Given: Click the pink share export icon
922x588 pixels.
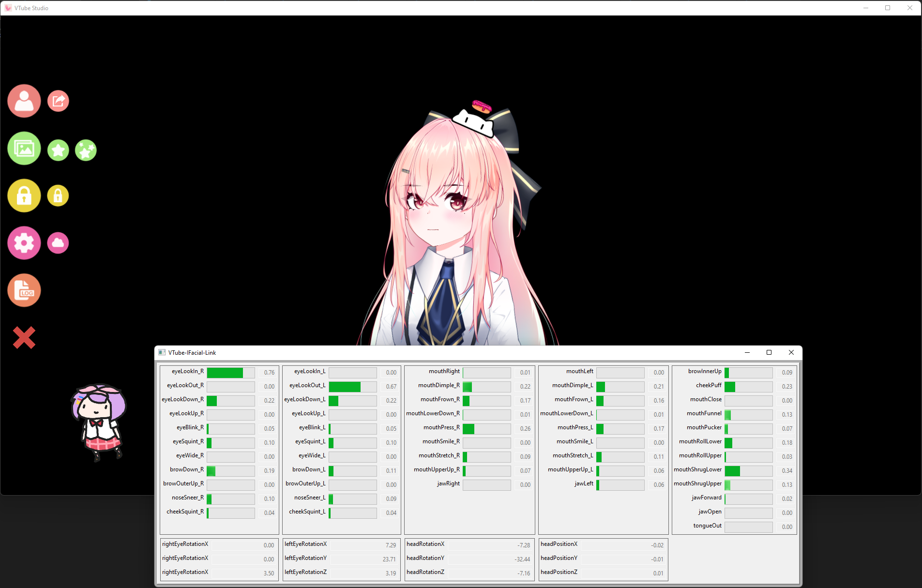Looking at the screenshot, I should point(58,101).
